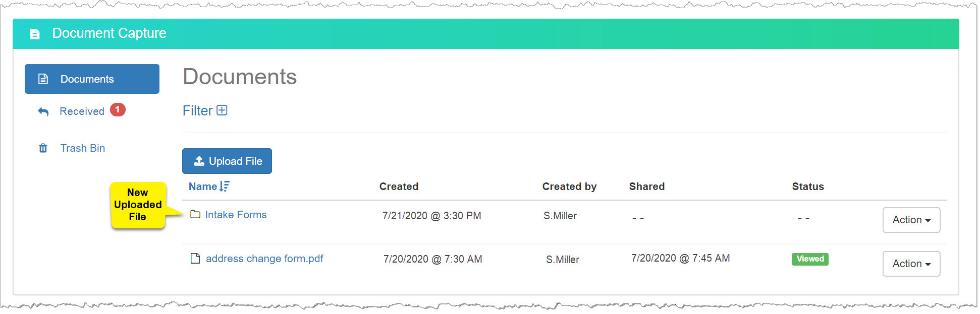Screen dimensions: 980x314
Task: Sort by the Name column header
Action: (203, 186)
